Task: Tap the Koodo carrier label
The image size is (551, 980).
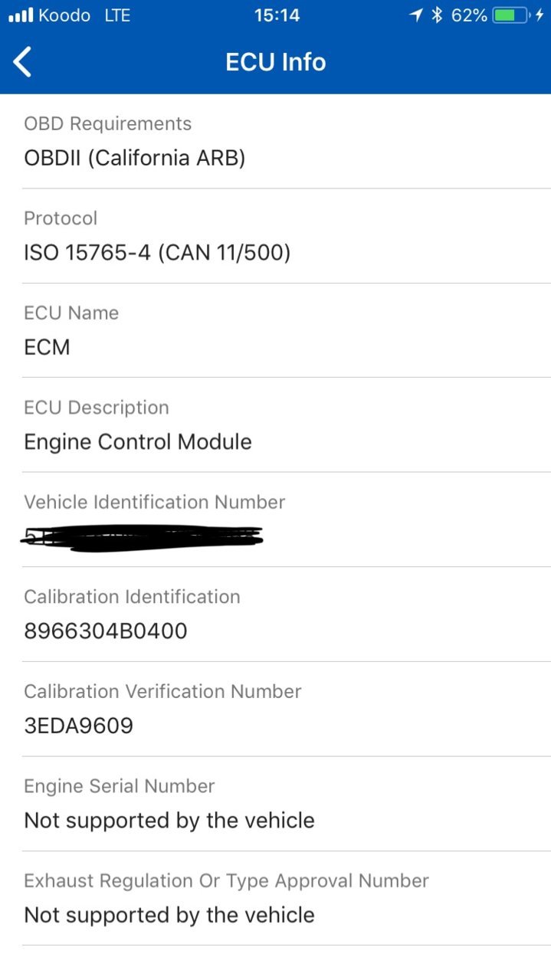Action: [64, 15]
